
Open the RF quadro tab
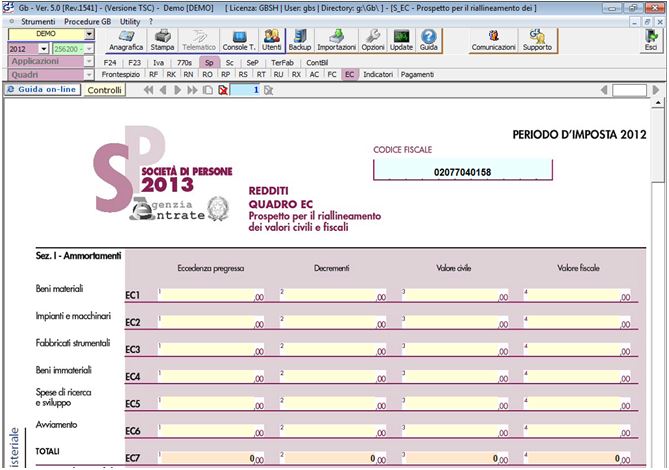click(154, 75)
